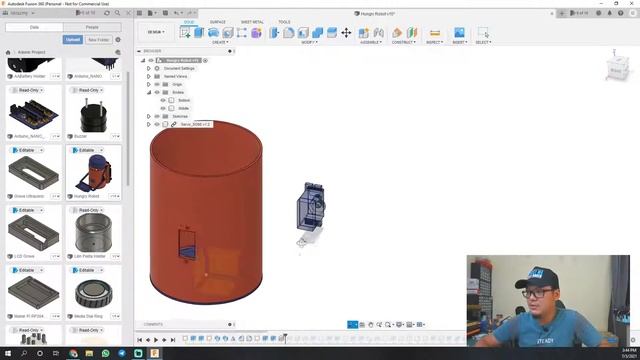The height and width of the screenshot is (360, 640).
Task: Select the Extrude tool
Action: pyautogui.click(x=199, y=33)
